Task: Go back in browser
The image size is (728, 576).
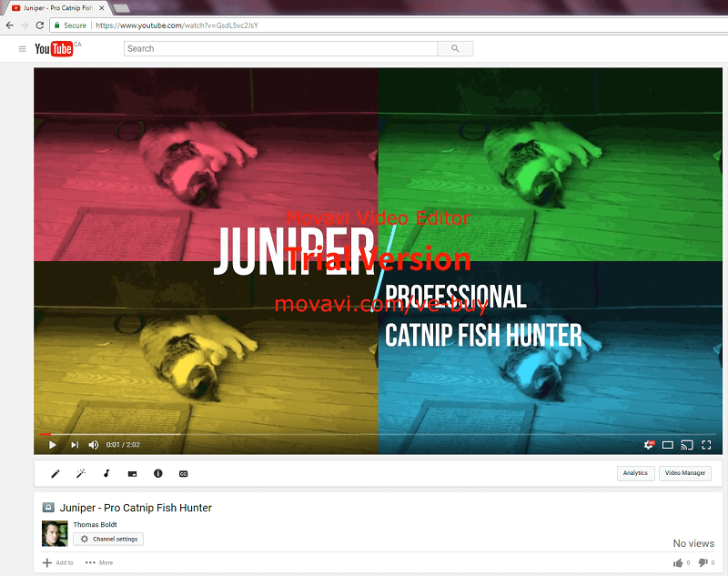Action: (x=10, y=25)
